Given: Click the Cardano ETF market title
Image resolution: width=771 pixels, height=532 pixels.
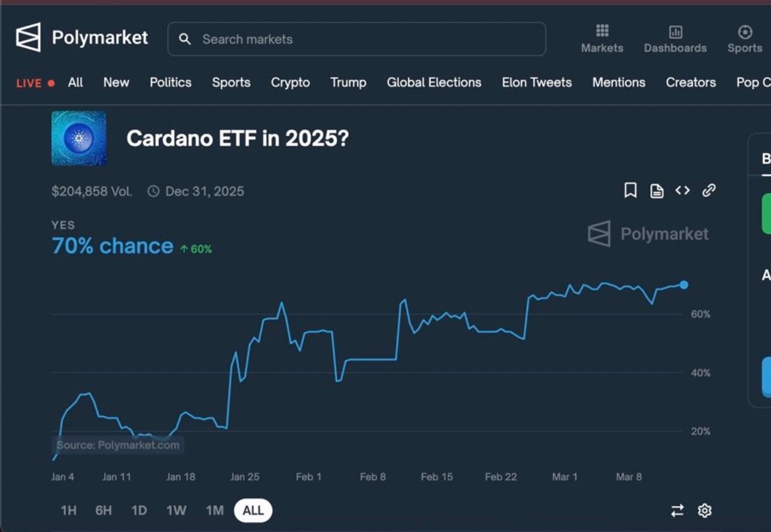Looking at the screenshot, I should (239, 139).
